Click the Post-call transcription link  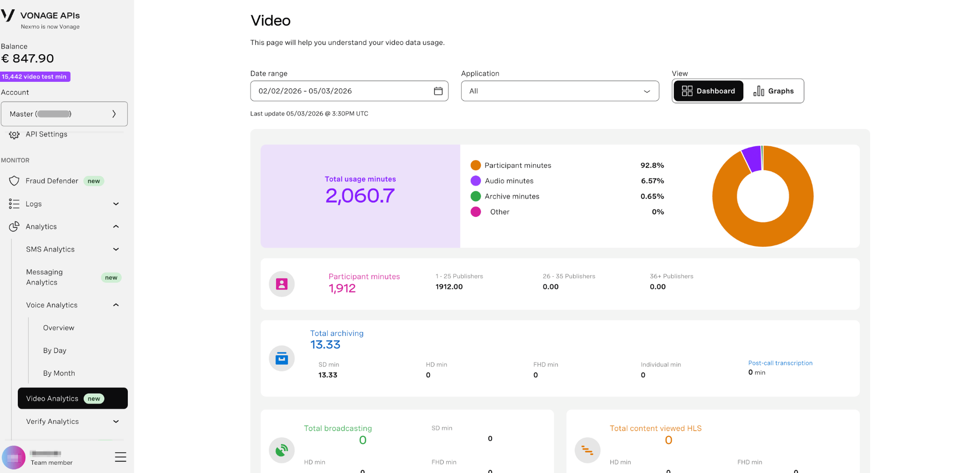point(780,363)
